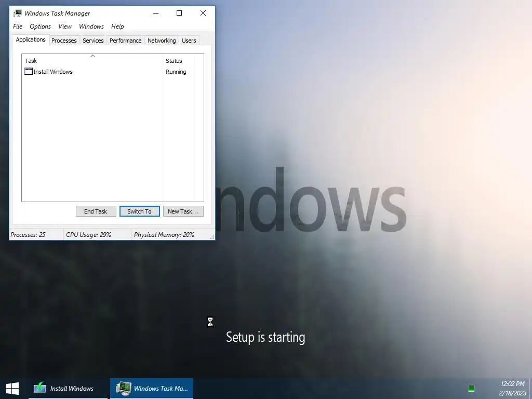Viewport: 532px width, 399px height.
Task: Sort by the Task column header
Action: [x=92, y=60]
